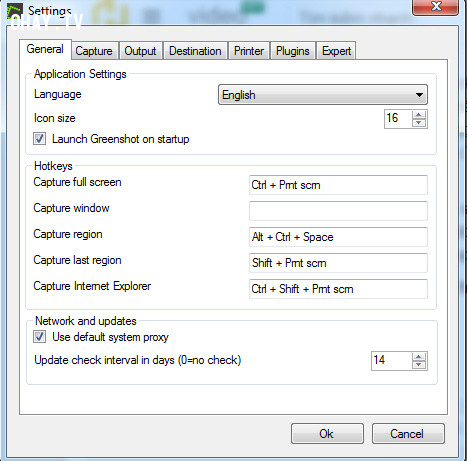Image resolution: width=467 pixels, height=461 pixels.
Task: Go to the Printer tab
Action: tap(249, 51)
